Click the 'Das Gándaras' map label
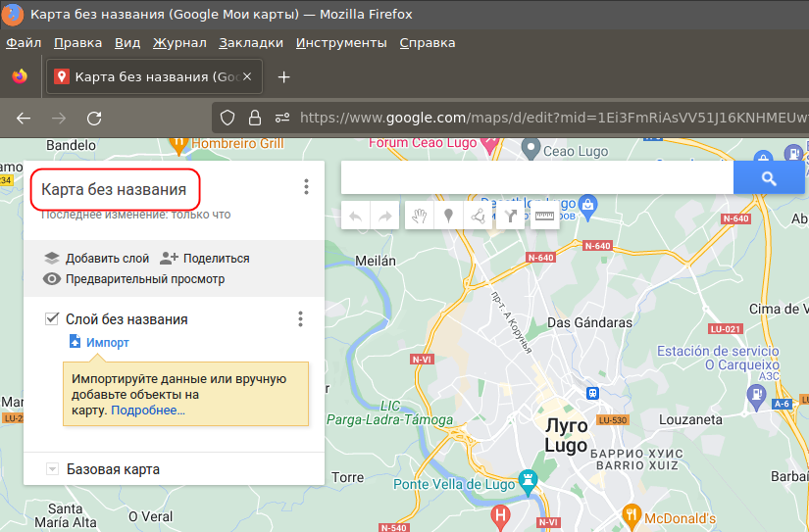The height and width of the screenshot is (532, 809). coord(589,322)
